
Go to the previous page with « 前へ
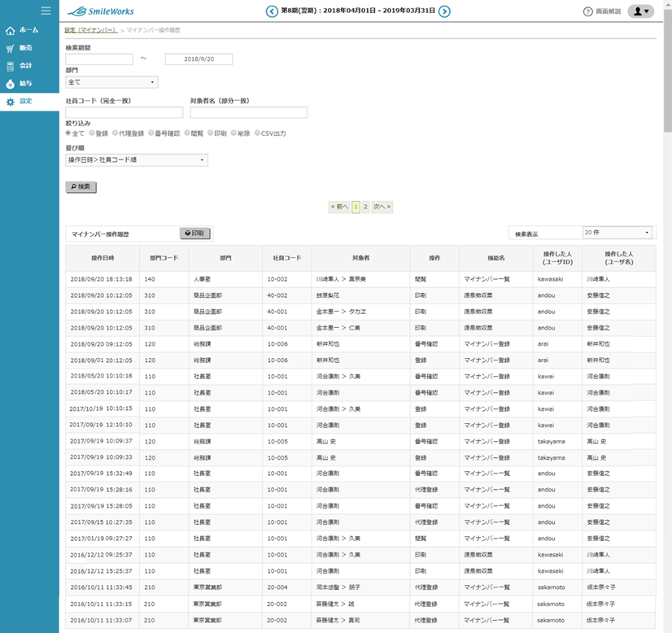[x=339, y=207]
